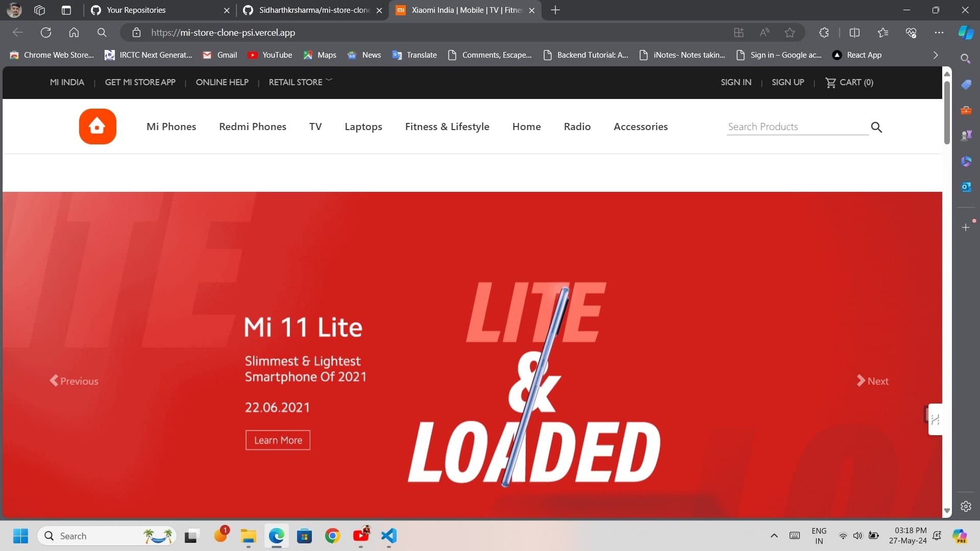Viewport: 980px width, 551px height.
Task: Open Edge Copilot sidebar icon
Action: (x=965, y=33)
